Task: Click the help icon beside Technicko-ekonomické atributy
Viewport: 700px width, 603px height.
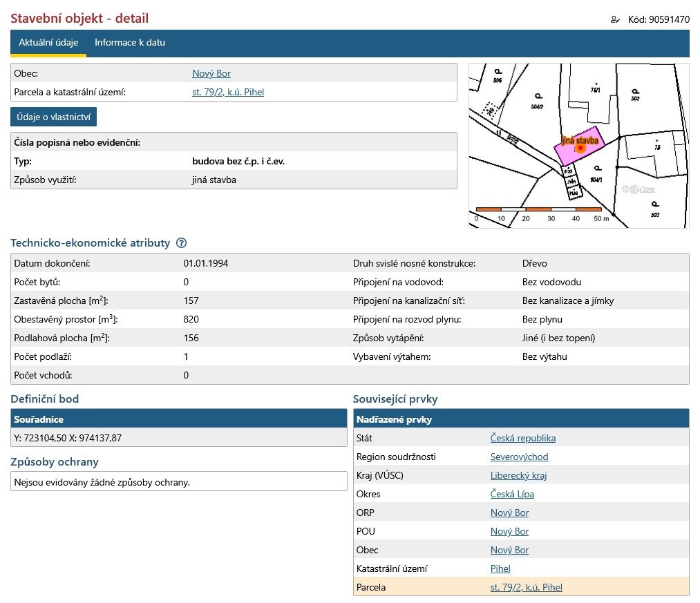Action: 182,243
